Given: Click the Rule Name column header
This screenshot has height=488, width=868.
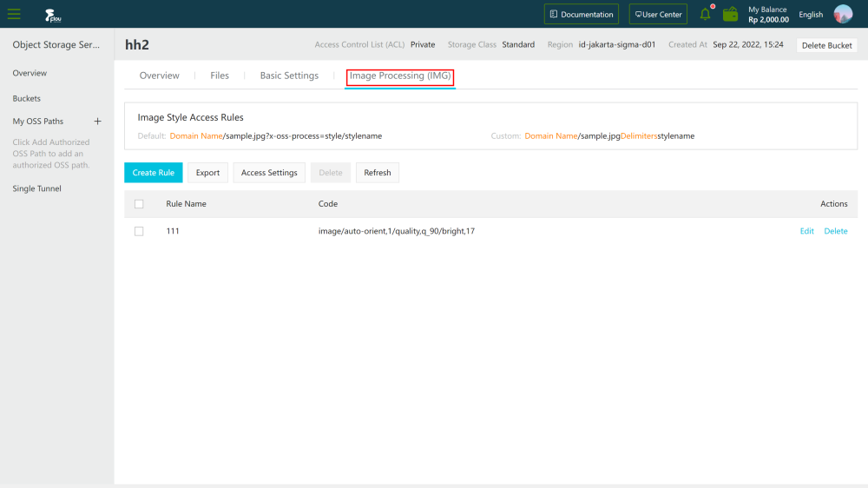Looking at the screenshot, I should click(x=186, y=204).
